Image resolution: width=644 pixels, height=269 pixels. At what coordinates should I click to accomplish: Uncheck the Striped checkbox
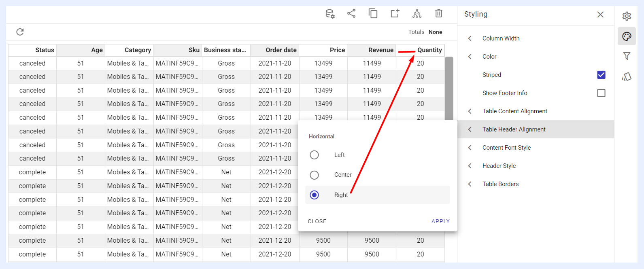click(x=601, y=75)
